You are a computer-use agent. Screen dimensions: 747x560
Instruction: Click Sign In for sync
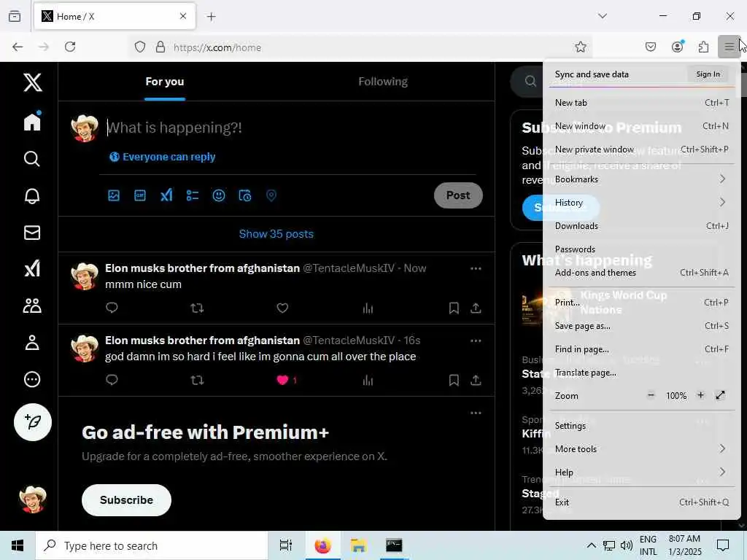click(708, 74)
